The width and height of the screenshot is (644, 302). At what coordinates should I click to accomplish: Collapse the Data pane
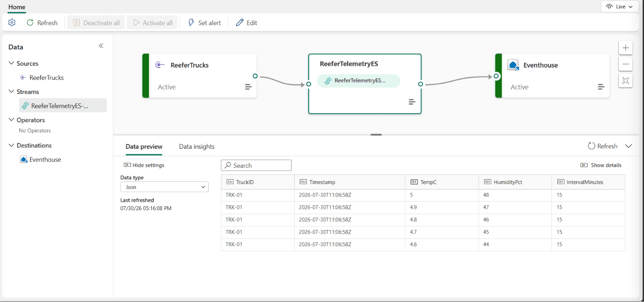coord(101,46)
